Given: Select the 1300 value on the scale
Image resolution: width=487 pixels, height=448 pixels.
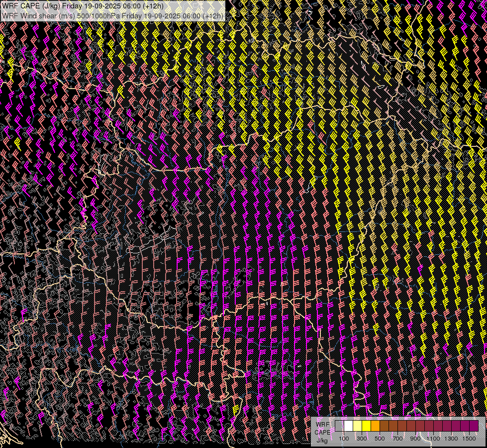Looking at the screenshot, I should coord(451,438).
